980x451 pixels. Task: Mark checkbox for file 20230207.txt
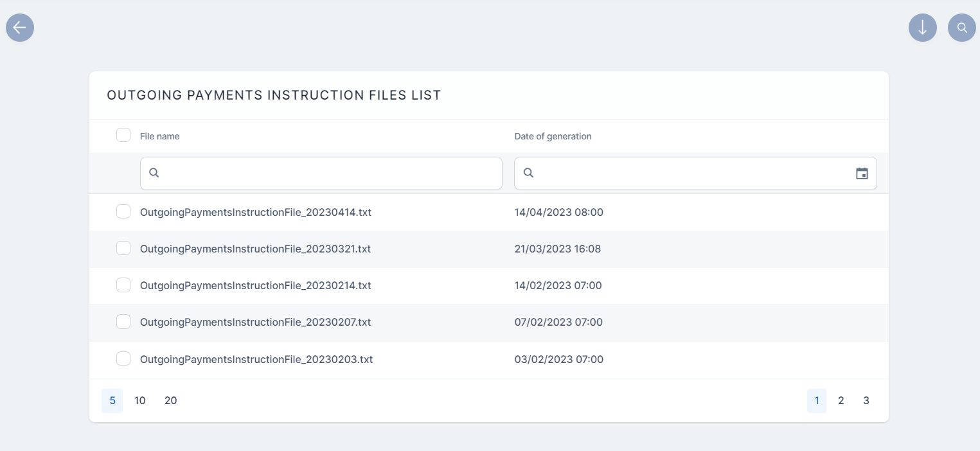[123, 321]
